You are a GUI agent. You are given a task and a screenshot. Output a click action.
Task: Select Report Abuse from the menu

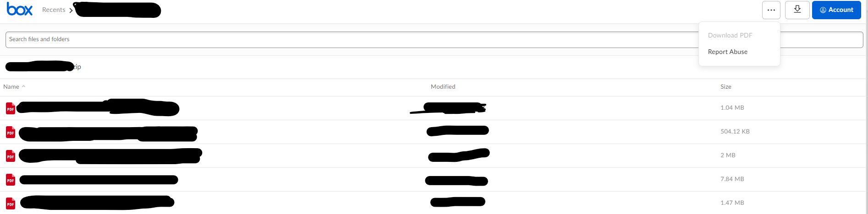tap(727, 52)
